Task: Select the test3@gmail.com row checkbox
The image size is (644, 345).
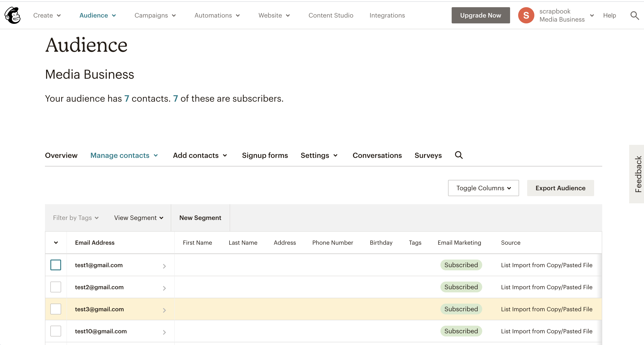Action: (56, 309)
